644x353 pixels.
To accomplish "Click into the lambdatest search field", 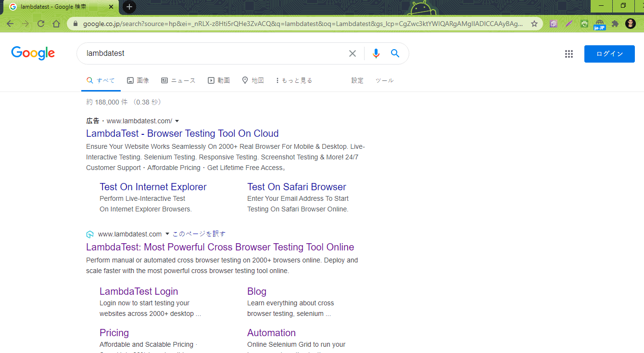I will (x=212, y=53).
